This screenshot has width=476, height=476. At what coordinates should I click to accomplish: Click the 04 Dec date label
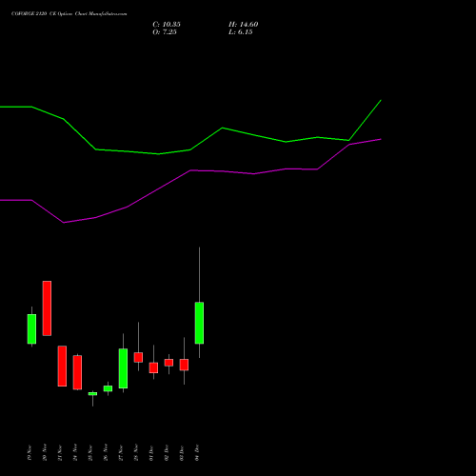pyautogui.click(x=197, y=453)
